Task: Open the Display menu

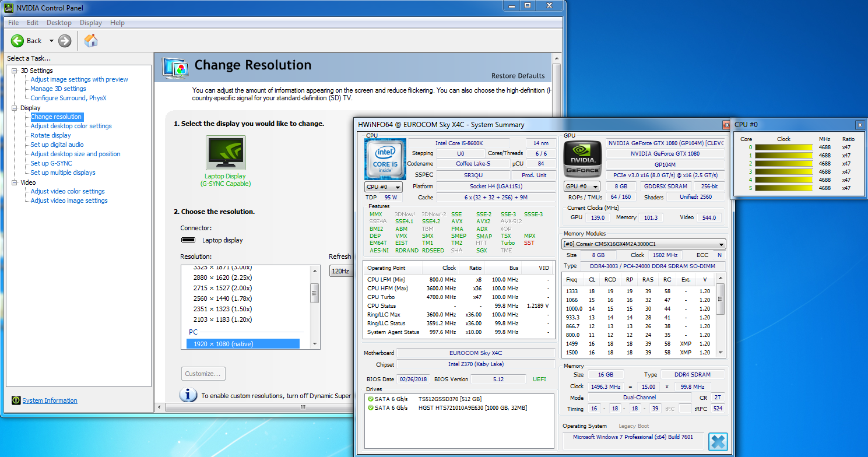Action: coord(91,23)
